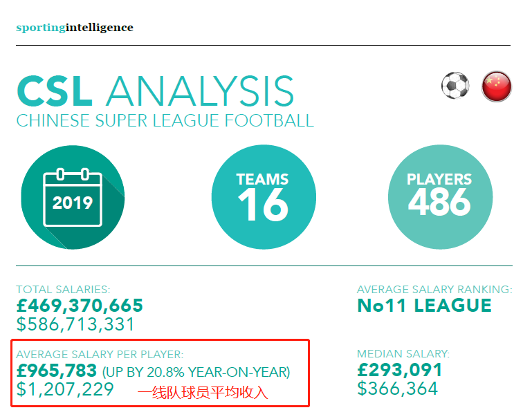Click the Chinese Super League Football subtitle

[x=165, y=121]
